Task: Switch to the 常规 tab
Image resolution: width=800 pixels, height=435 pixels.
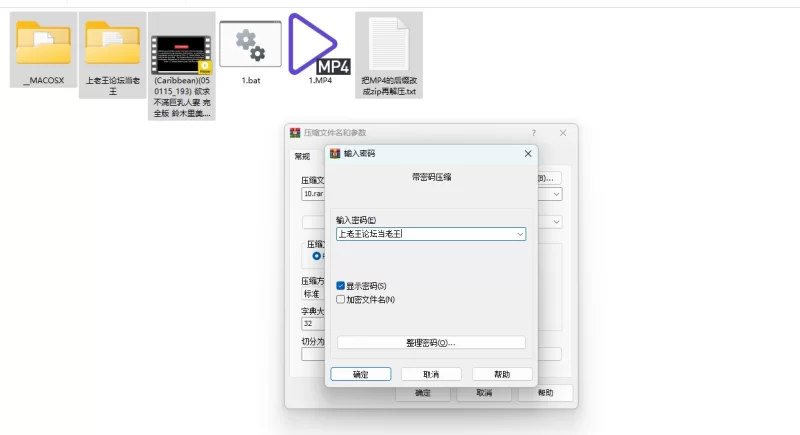Action: (x=302, y=156)
